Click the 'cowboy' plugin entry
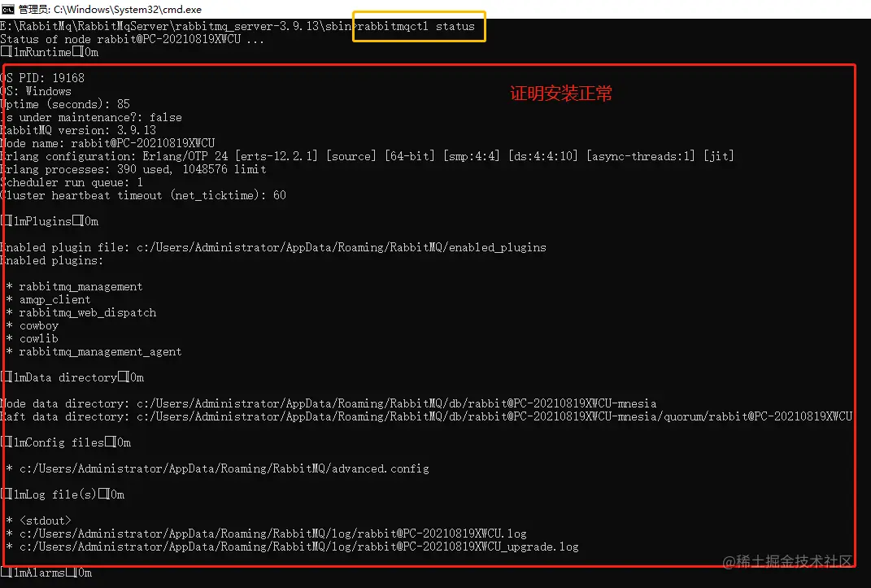The width and height of the screenshot is (871, 588). click(33, 325)
